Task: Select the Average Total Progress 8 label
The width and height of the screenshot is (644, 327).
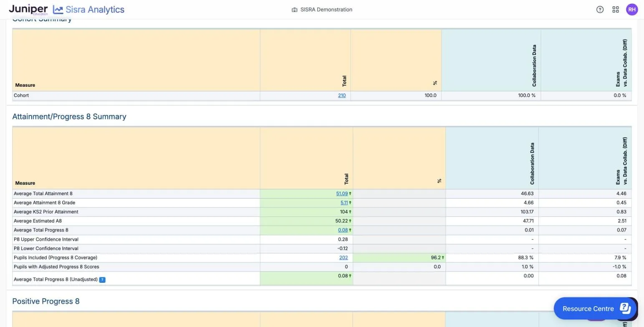Action: point(41,230)
